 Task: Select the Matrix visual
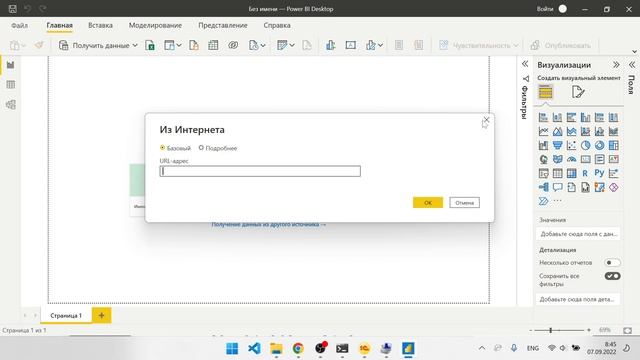coord(571,173)
